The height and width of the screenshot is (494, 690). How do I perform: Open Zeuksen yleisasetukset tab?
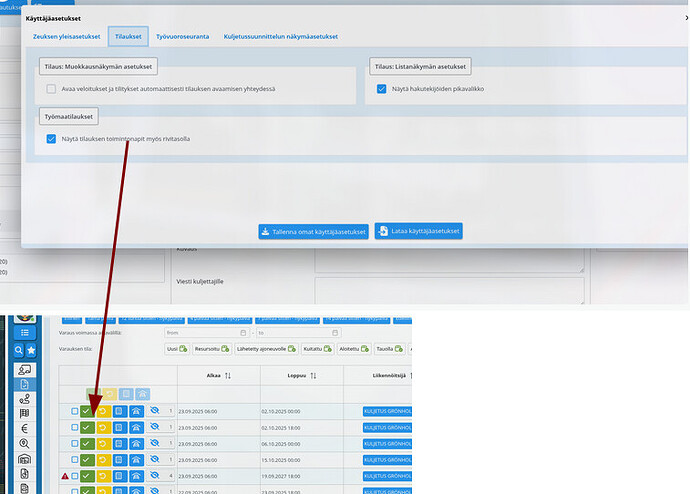point(66,36)
